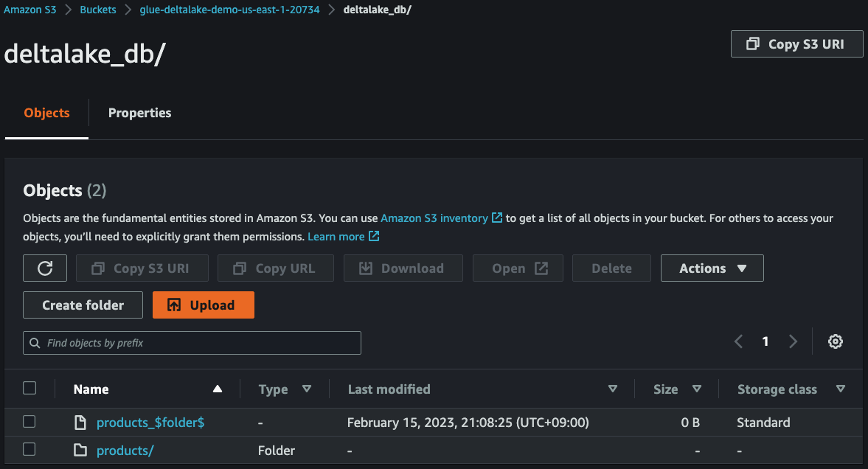Open the Amazon S3 inventory link
868x469 pixels.
(434, 218)
